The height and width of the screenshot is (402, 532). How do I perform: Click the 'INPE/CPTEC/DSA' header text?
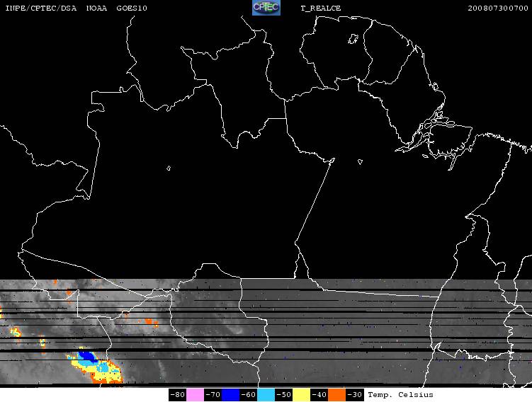(40, 8)
